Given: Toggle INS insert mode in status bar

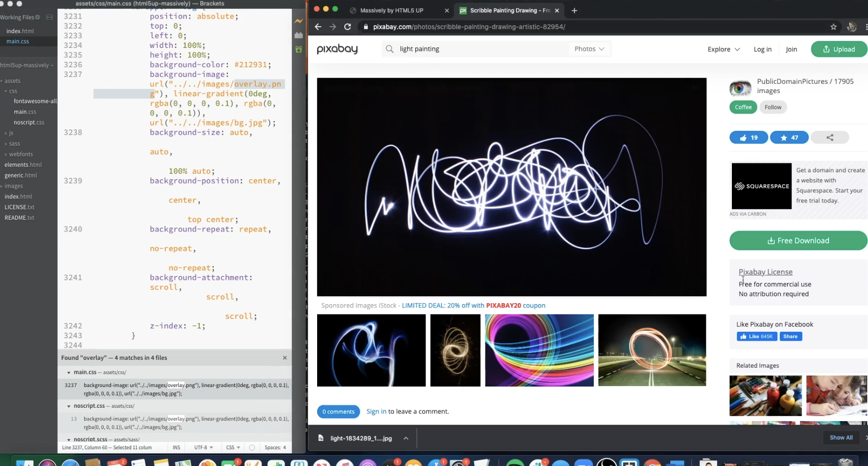Looking at the screenshot, I should pyautogui.click(x=177, y=447).
